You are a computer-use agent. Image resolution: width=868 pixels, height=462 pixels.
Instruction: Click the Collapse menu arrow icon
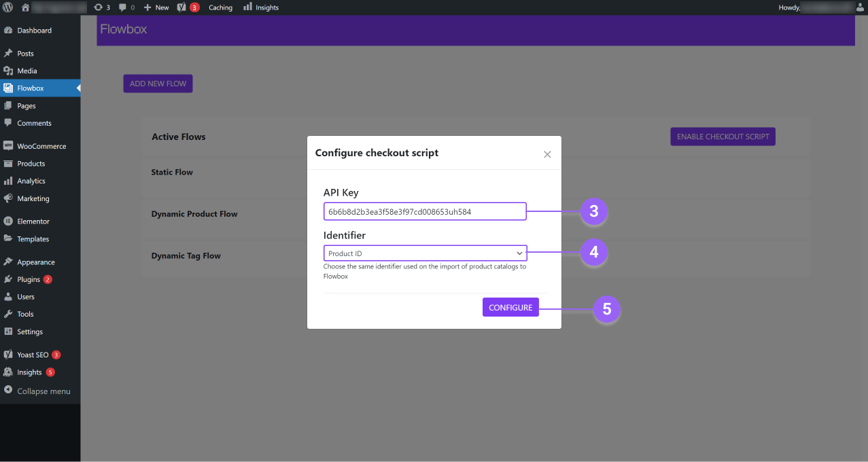click(8, 390)
